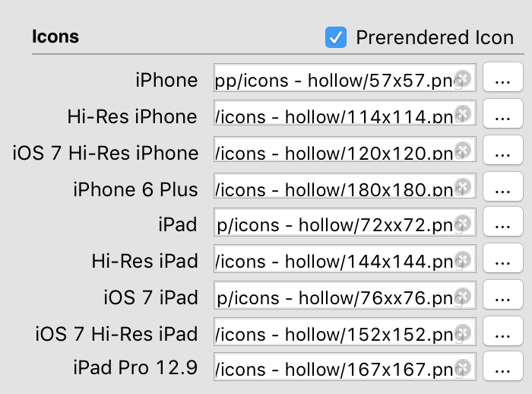
Task: Clear the iPad icon path field
Action: [x=464, y=224]
